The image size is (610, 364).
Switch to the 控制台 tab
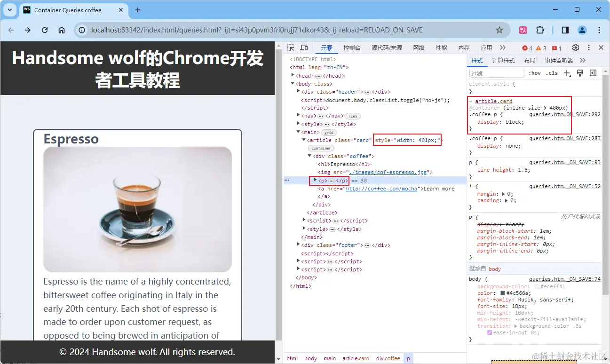(352, 48)
